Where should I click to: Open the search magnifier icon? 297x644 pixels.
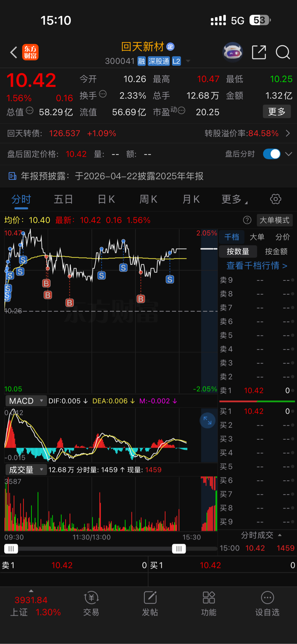coord(283,52)
